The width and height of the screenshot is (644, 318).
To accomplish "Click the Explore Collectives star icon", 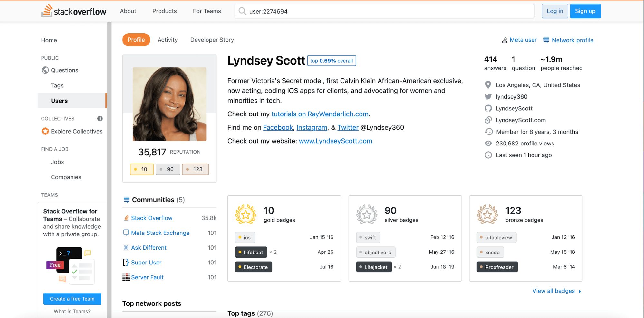I will (45, 131).
